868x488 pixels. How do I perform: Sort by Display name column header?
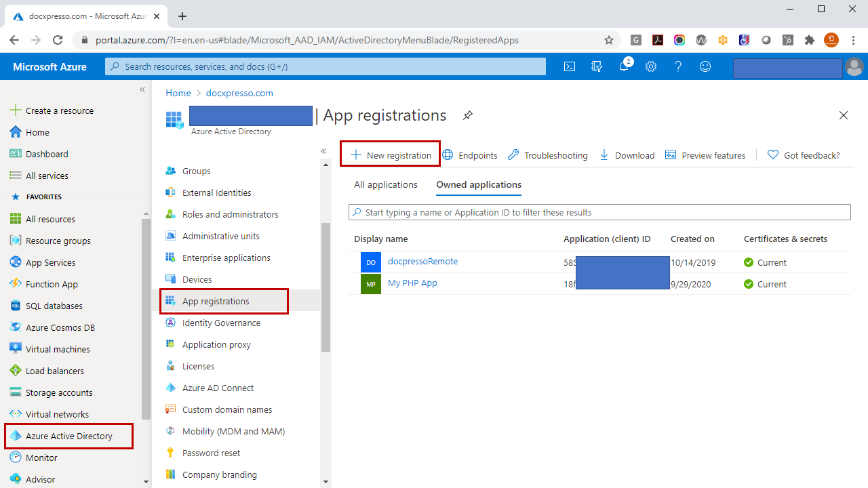point(381,239)
